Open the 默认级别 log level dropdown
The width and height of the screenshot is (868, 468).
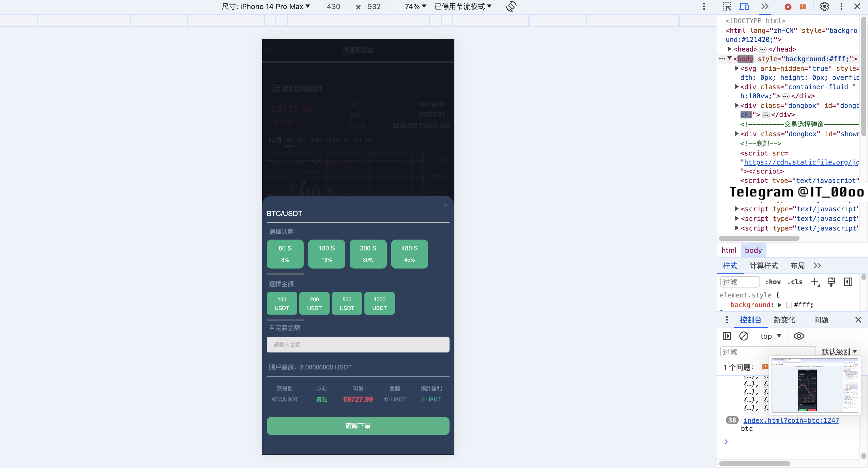839,352
